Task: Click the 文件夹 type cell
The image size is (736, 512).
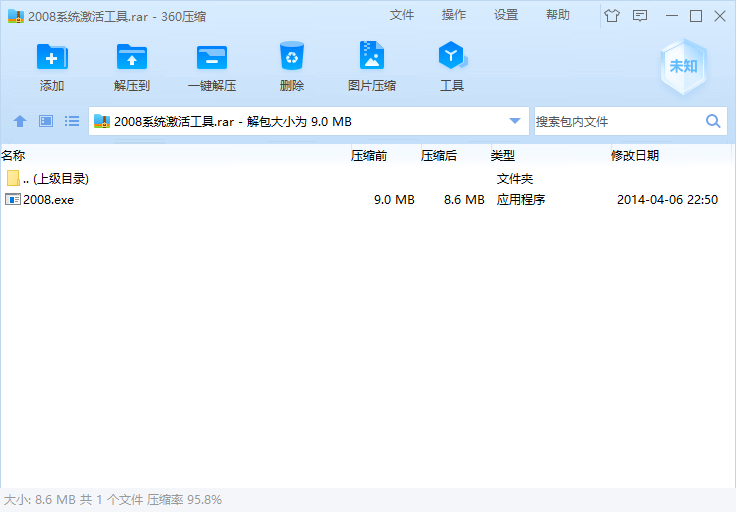Action: pos(515,179)
